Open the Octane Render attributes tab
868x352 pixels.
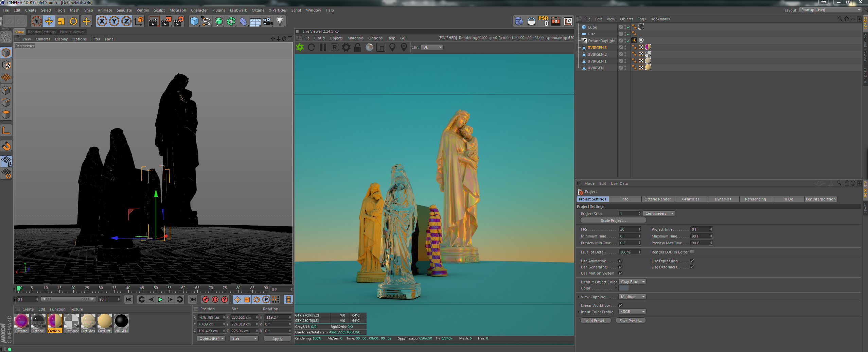click(657, 199)
